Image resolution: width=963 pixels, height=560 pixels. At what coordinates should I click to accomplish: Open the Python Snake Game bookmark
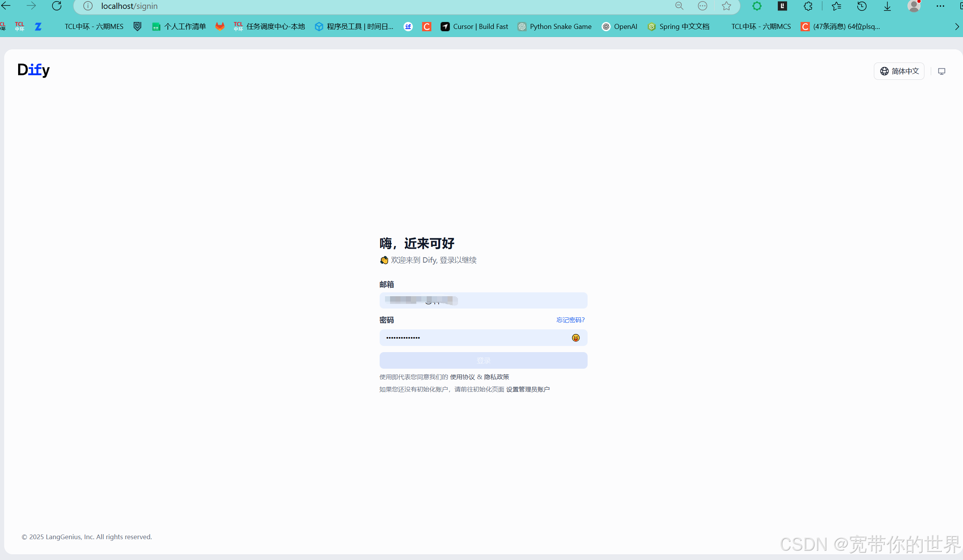[x=555, y=27]
